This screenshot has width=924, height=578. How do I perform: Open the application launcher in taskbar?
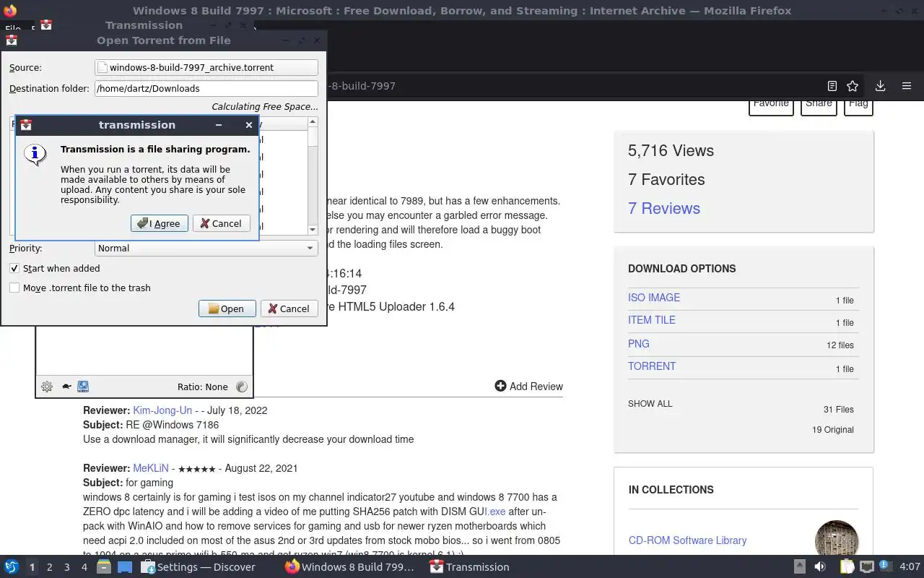point(12,567)
